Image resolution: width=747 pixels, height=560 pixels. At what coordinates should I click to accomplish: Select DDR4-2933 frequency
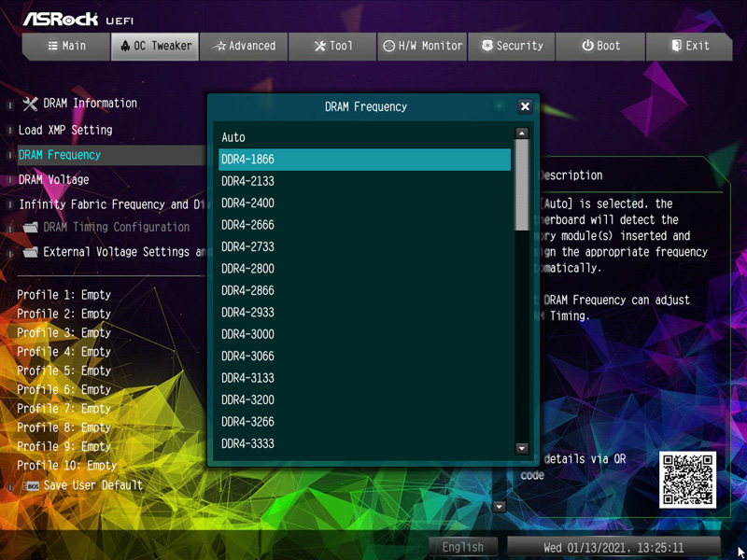364,313
